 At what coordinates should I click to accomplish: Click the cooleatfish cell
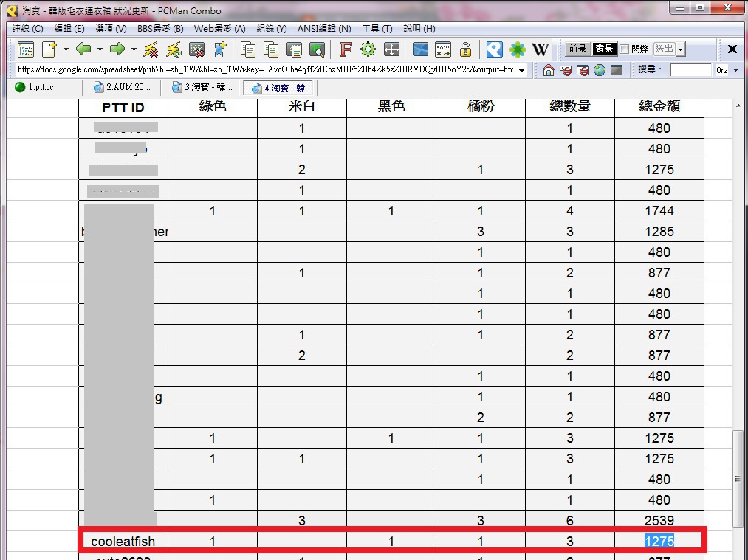pyautogui.click(x=123, y=542)
